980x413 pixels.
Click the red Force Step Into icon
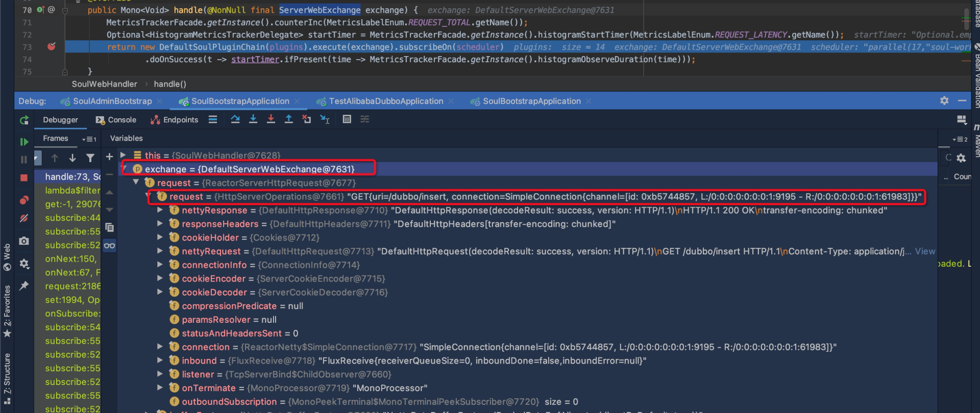(x=271, y=119)
